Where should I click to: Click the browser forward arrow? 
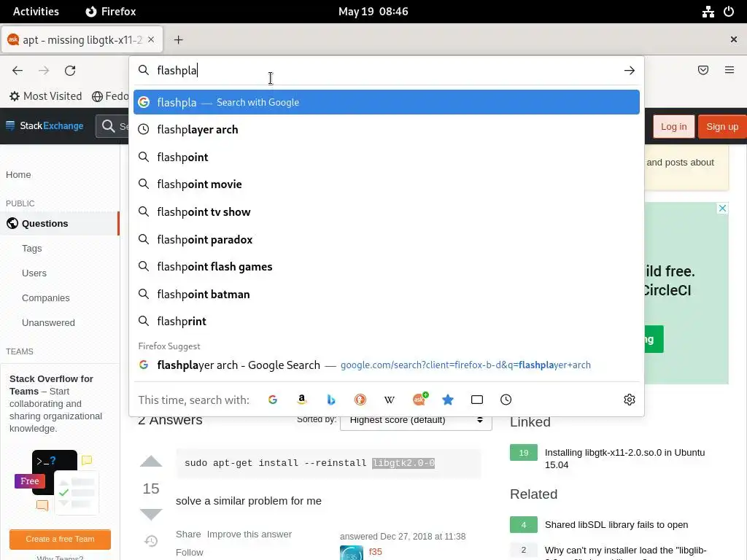coord(44,71)
